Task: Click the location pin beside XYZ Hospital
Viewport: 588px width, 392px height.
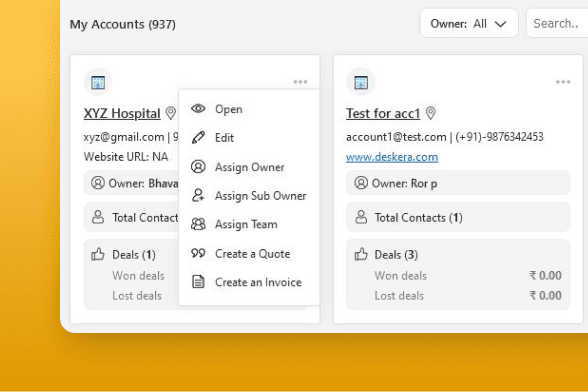Action: pos(171,113)
